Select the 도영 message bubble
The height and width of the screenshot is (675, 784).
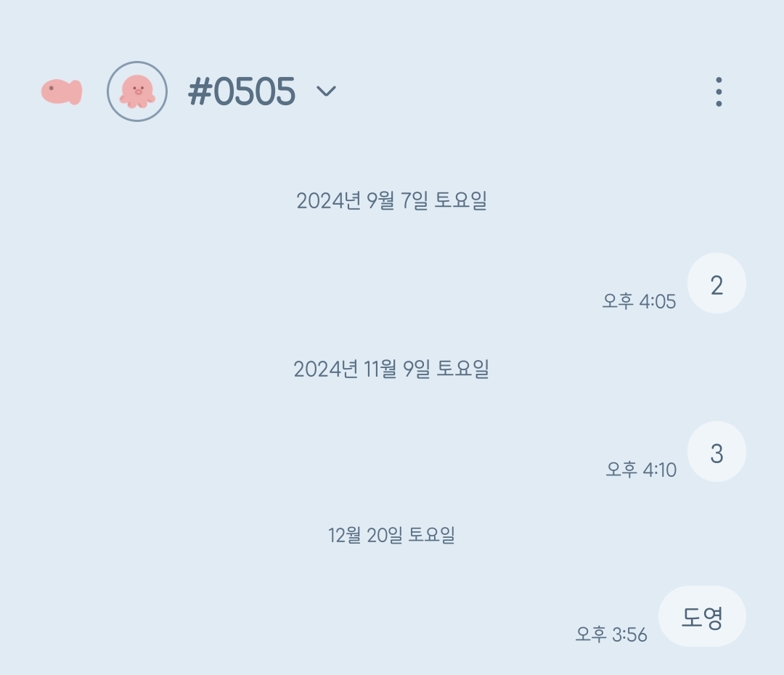pos(702,616)
